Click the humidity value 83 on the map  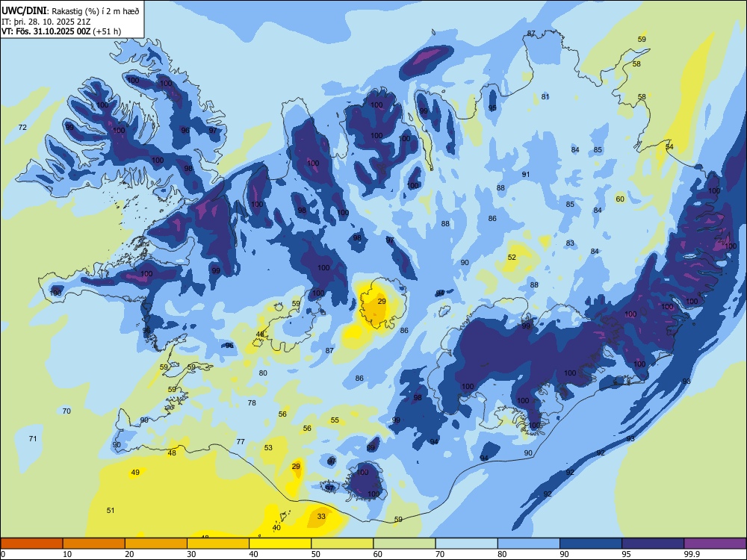[570, 243]
